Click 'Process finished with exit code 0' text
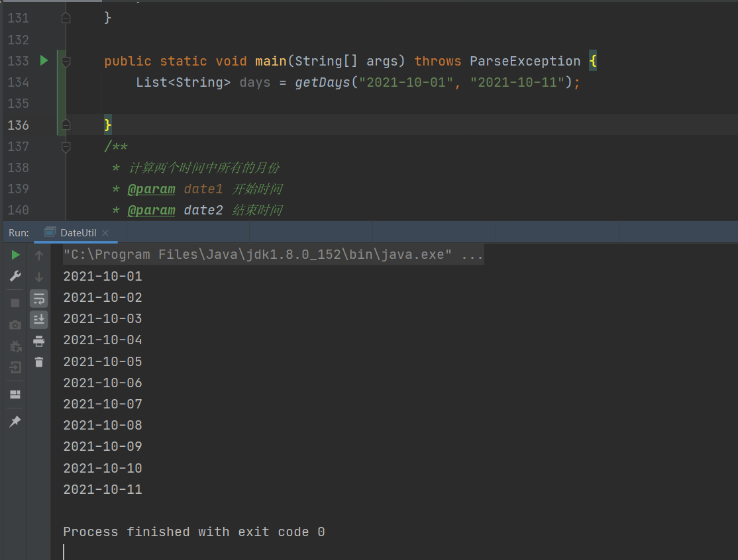The width and height of the screenshot is (738, 560). (x=194, y=532)
